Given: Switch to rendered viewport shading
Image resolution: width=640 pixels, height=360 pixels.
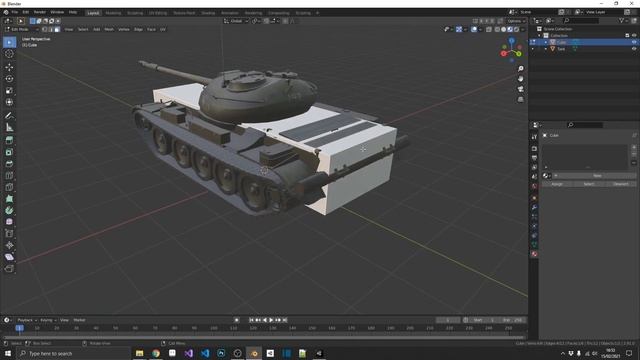Looking at the screenshot, I should click(516, 29).
